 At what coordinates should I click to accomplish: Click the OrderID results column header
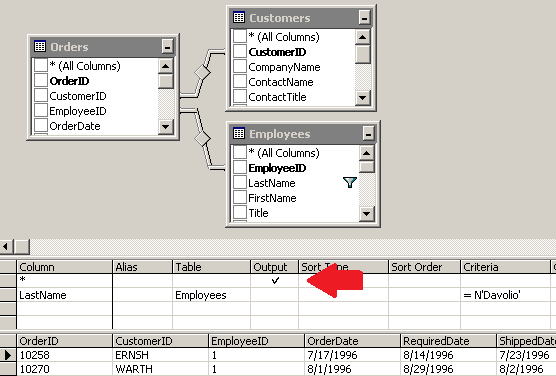[65, 341]
